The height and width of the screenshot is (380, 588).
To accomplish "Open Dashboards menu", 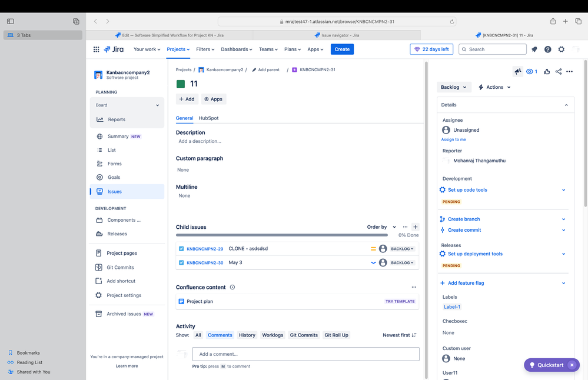I will point(236,49).
